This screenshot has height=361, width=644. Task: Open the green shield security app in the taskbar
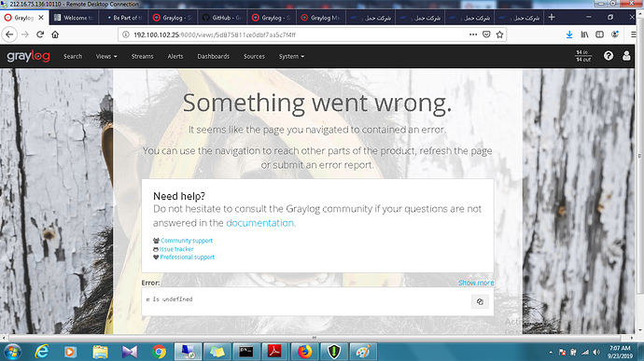334,352
